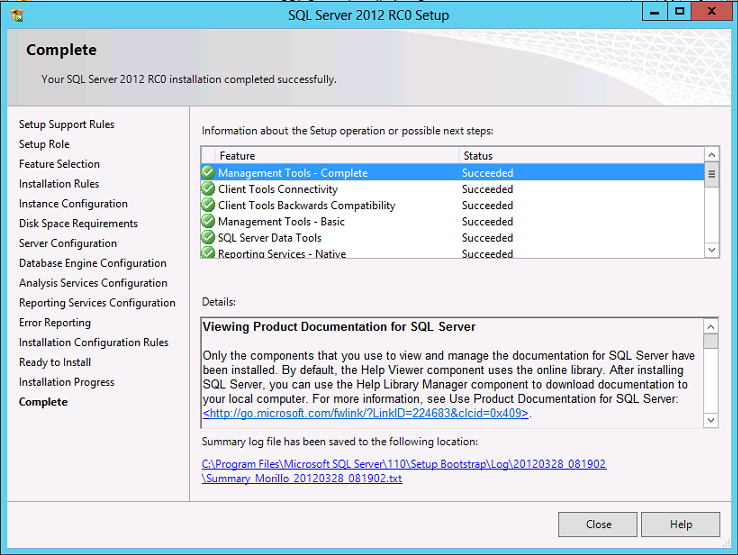Close window using title bar X button

point(712,12)
